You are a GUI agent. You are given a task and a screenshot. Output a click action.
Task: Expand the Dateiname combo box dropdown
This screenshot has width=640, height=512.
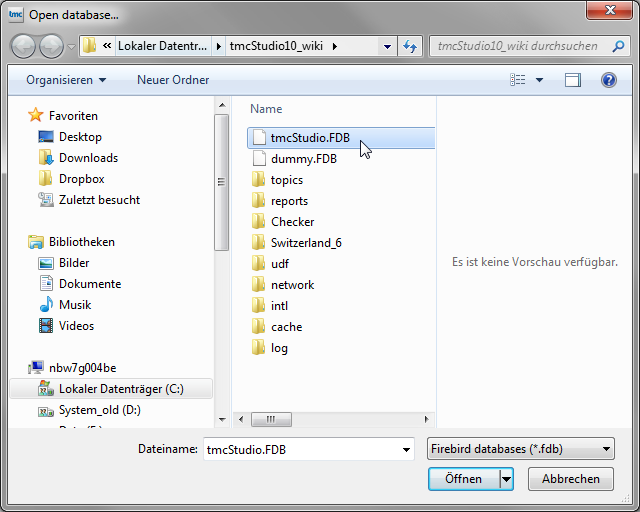pos(406,450)
